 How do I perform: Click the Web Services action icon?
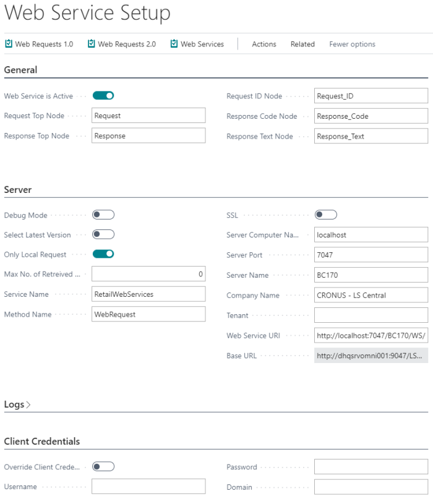click(175, 43)
